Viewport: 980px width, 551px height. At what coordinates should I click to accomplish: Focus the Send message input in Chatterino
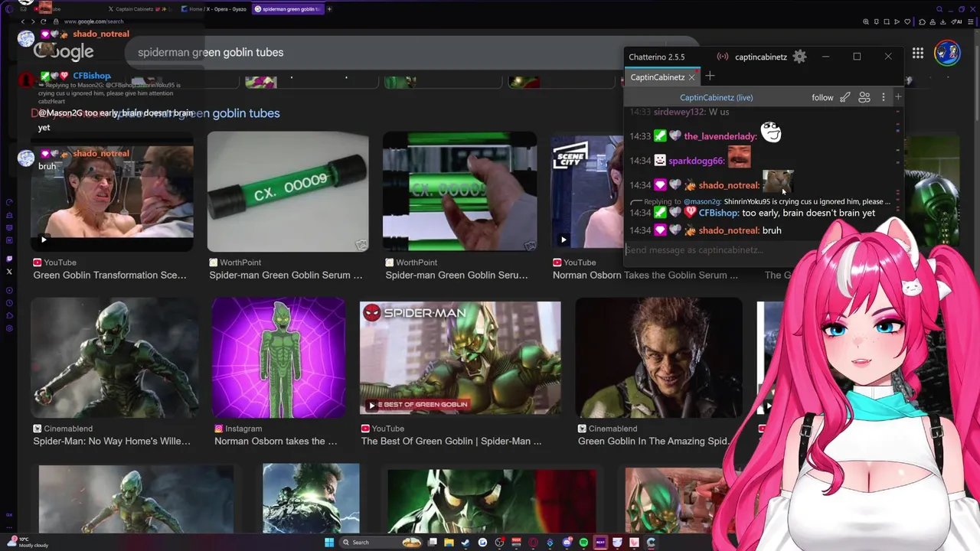pos(720,249)
